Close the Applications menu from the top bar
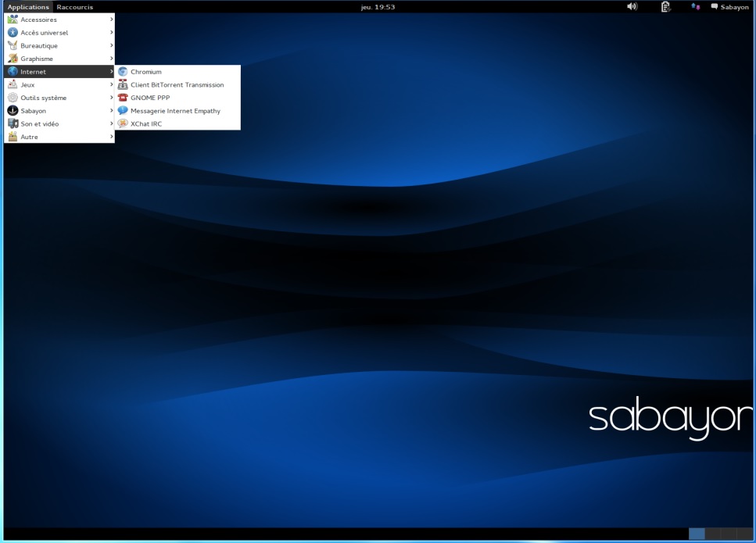 pyautogui.click(x=28, y=7)
